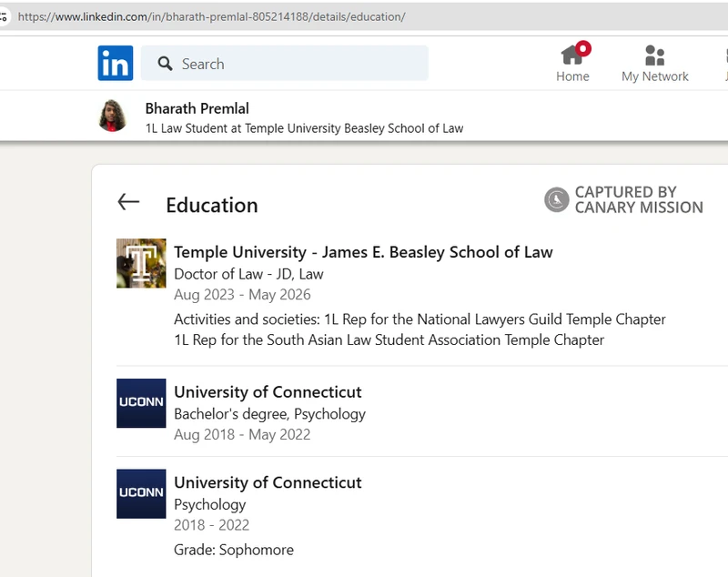Select the text 'Aug 2018 - May 2022'
This screenshot has width=728, height=577.
(242, 434)
